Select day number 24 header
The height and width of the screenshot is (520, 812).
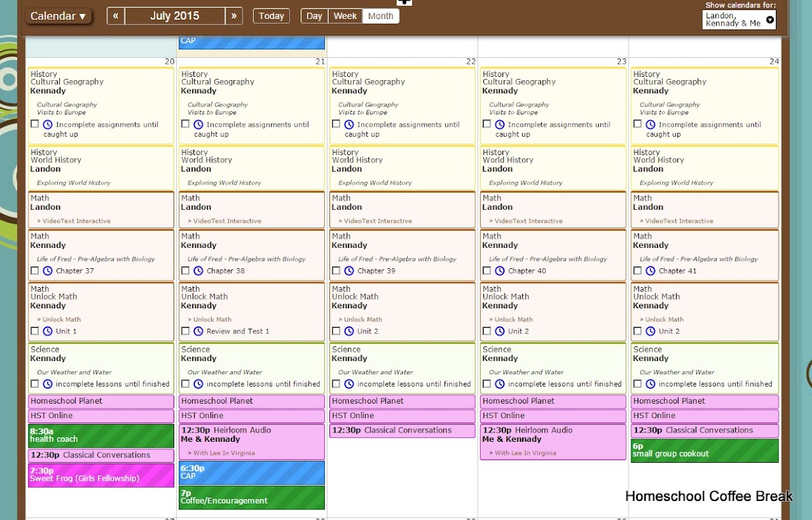pos(775,61)
